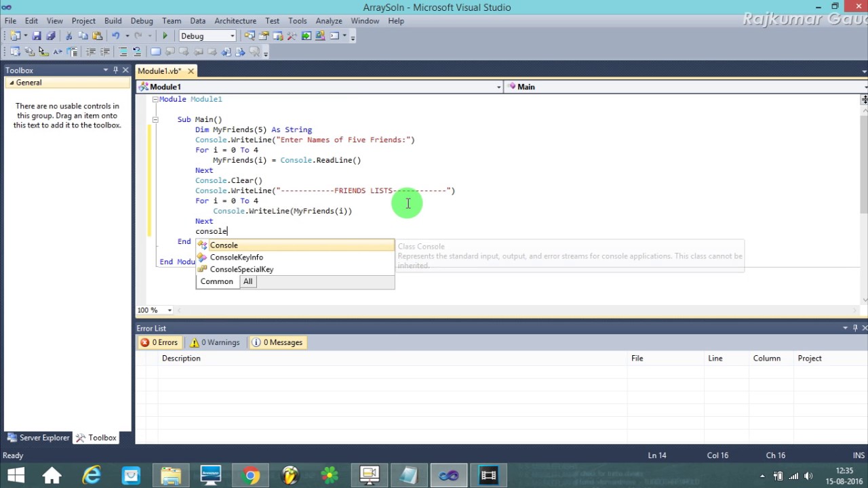Screen dimensions: 868x488
Task: Click the Display Quick Info icon
Action: pyautogui.click(x=43, y=52)
